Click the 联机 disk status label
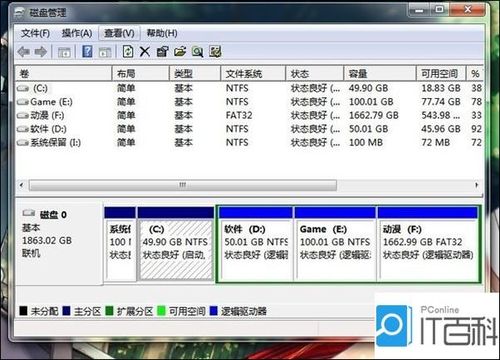Image resolution: width=500 pixels, height=360 pixels. click(x=31, y=253)
